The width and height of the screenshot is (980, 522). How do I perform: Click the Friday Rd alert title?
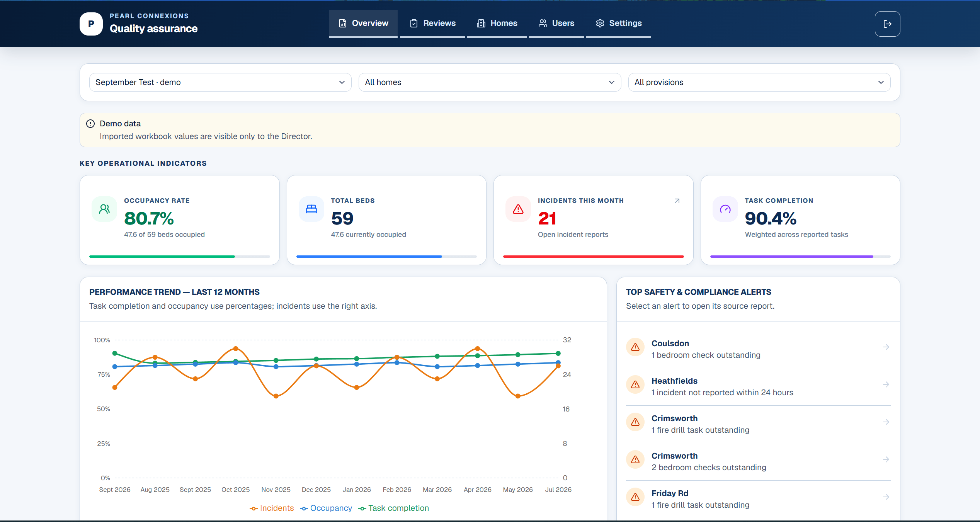tap(670, 493)
